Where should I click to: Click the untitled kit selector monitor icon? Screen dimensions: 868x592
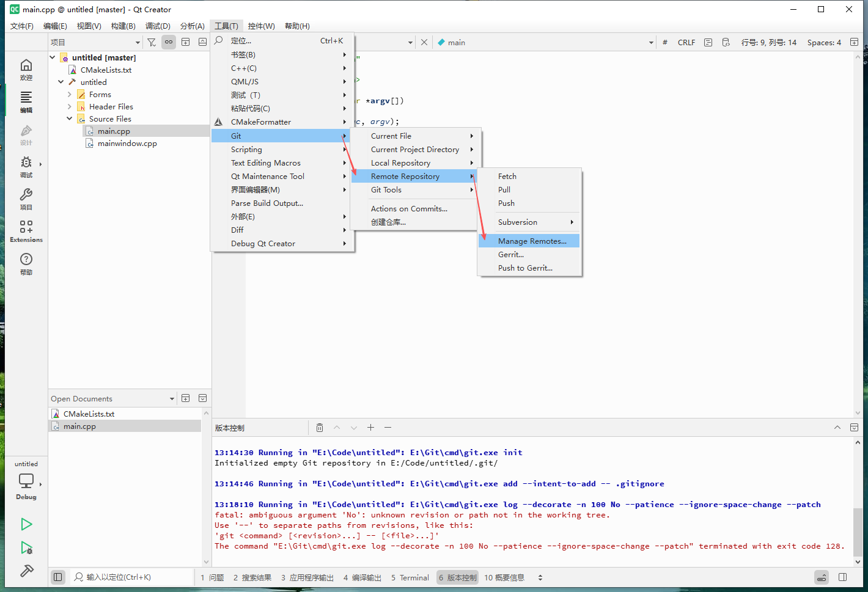coord(26,481)
